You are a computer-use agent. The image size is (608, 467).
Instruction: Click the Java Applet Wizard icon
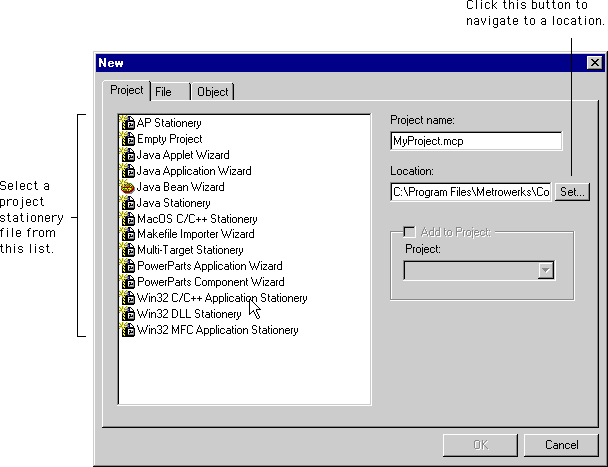pos(127,155)
